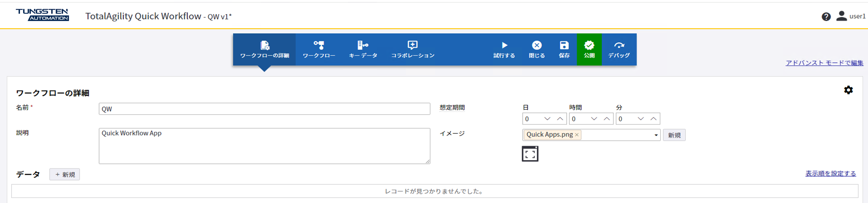Increase the 時間 value
The height and width of the screenshot is (203, 868).
pyautogui.click(x=607, y=119)
